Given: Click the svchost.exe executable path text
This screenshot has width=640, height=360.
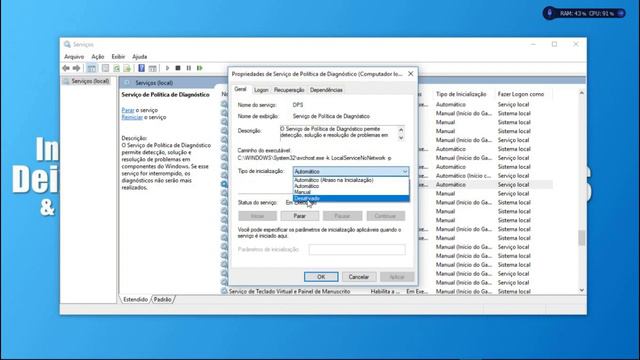Looking at the screenshot, I should tap(314, 158).
